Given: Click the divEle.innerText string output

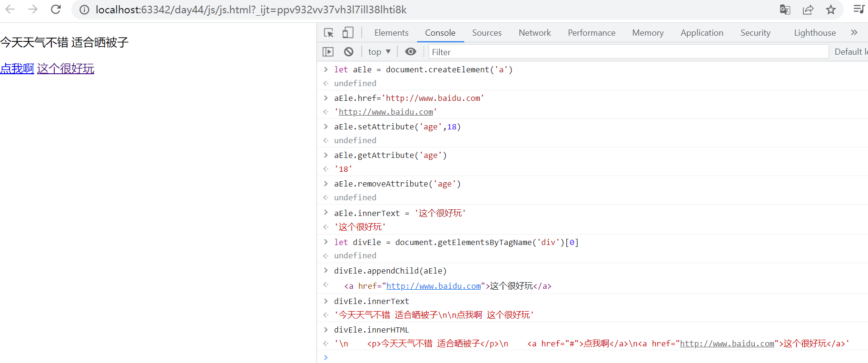Looking at the screenshot, I should (x=434, y=315).
